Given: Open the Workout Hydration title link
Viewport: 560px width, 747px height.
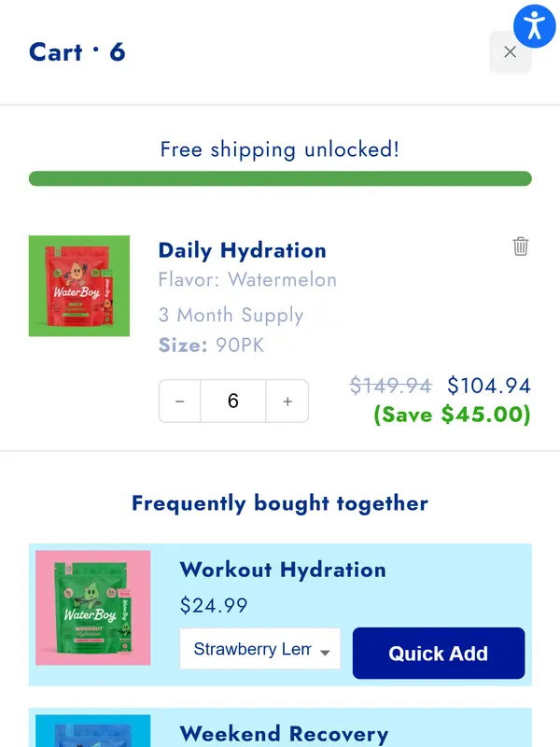Looking at the screenshot, I should tap(282, 570).
